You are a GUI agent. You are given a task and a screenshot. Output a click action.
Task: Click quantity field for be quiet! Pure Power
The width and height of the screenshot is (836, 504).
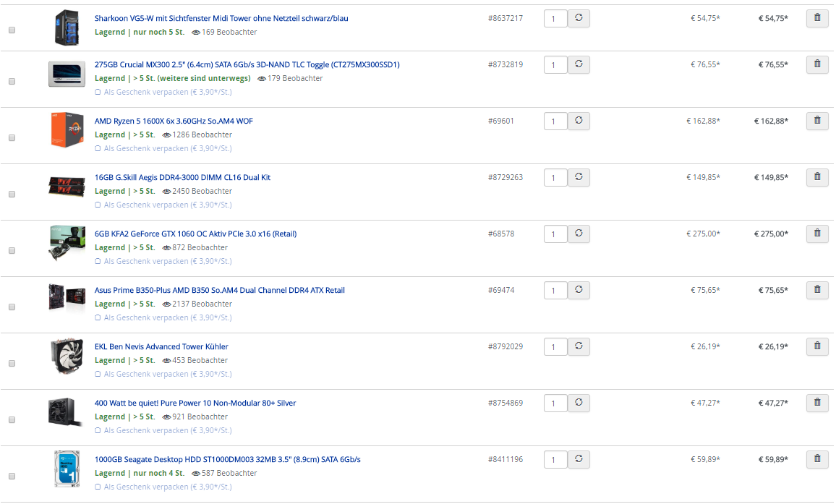(555, 403)
